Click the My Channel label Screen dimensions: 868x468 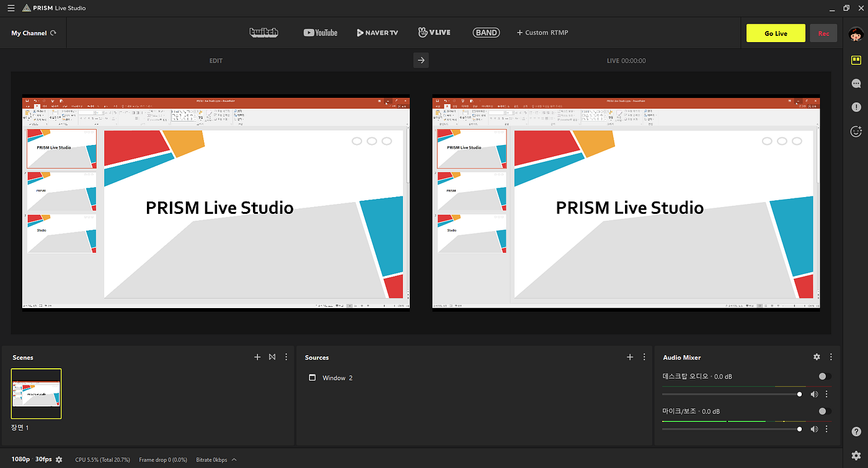[x=29, y=33]
